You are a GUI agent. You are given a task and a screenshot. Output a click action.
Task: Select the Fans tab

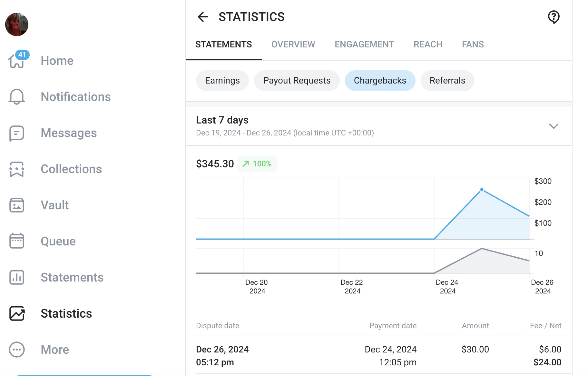[x=473, y=45]
